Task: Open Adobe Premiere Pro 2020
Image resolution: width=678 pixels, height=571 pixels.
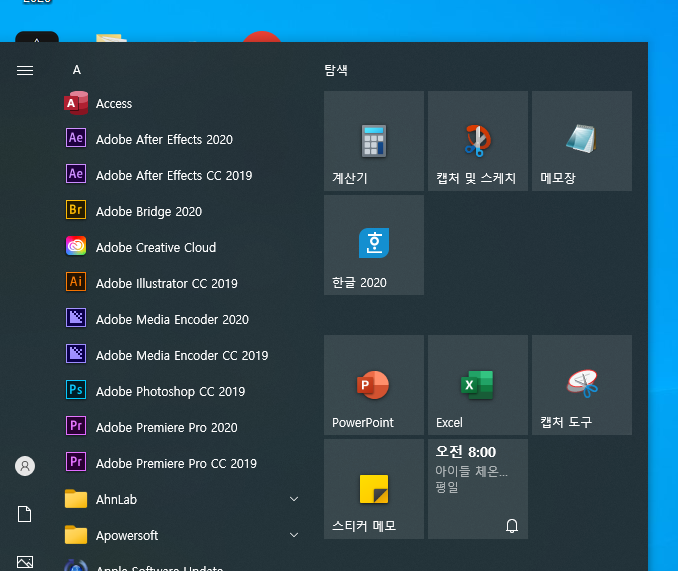Action: pyautogui.click(x=182, y=427)
